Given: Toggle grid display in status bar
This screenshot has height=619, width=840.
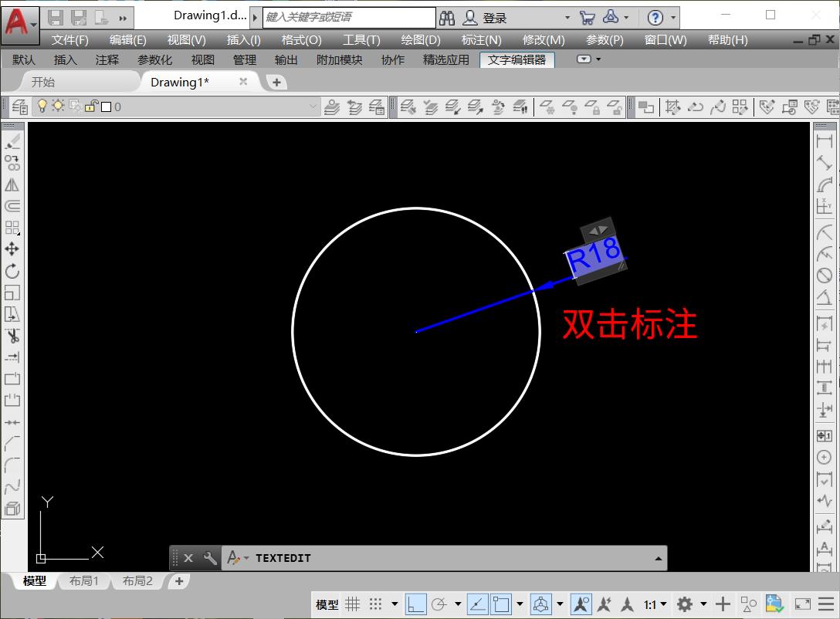Looking at the screenshot, I should (x=353, y=604).
